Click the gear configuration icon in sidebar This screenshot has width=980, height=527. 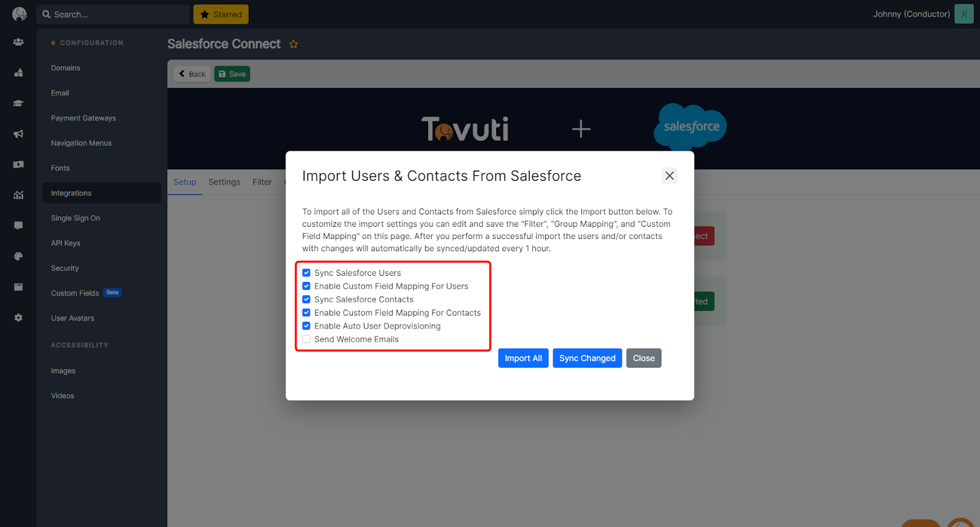tap(18, 317)
